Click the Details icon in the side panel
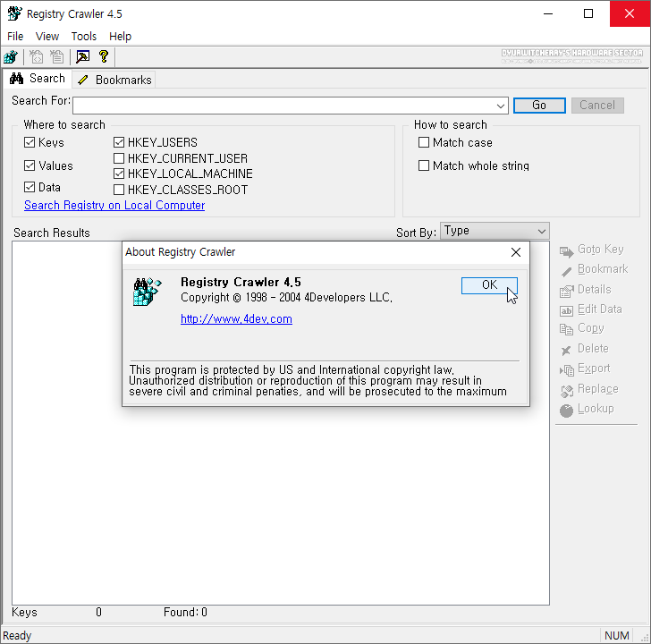Viewport: 651px width, 644px height. pos(566,292)
